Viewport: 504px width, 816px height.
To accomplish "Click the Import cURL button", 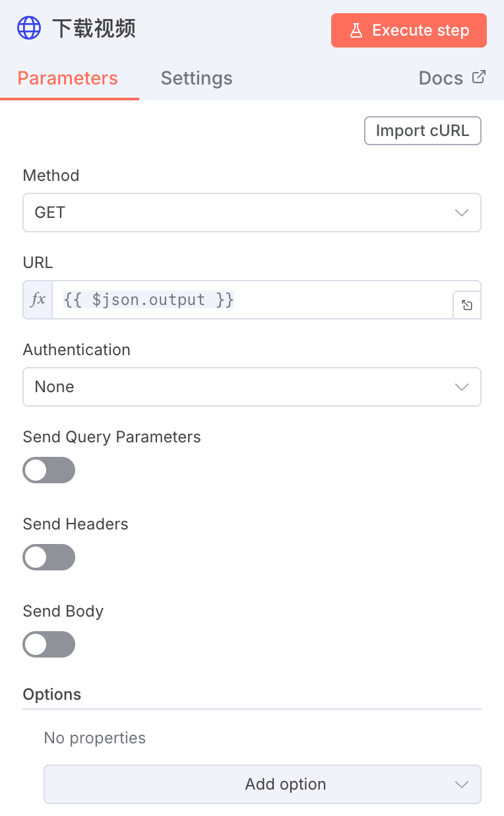I will coord(422,131).
